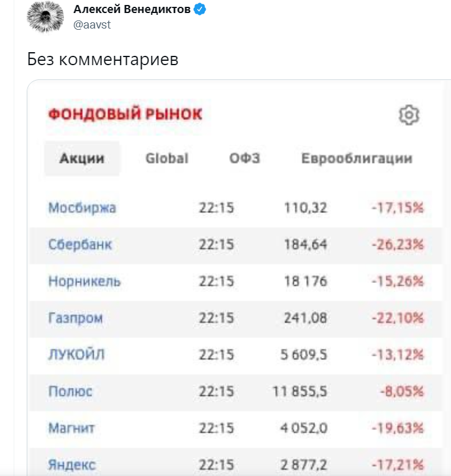Image resolution: width=451 pixels, height=476 pixels.
Task: Select the Акции tab
Action: [x=82, y=158]
